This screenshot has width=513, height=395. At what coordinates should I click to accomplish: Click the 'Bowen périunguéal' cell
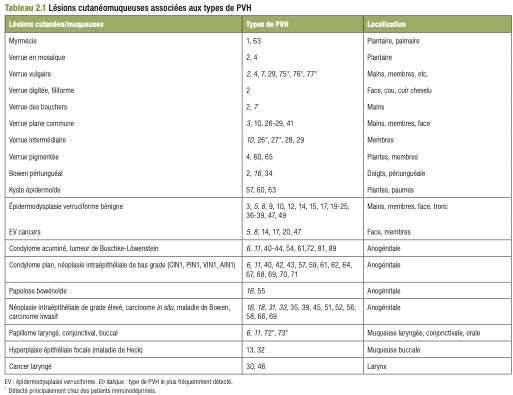tap(36, 173)
